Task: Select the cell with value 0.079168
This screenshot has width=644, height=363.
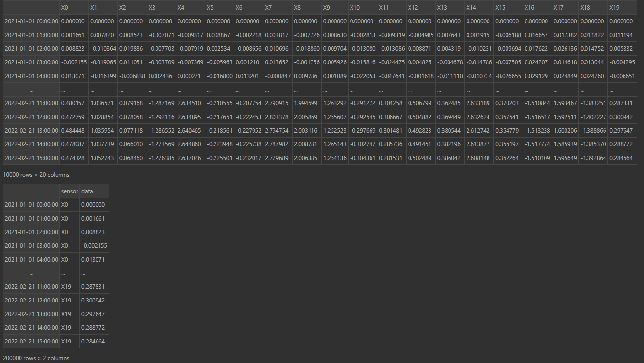Action: (x=132, y=103)
